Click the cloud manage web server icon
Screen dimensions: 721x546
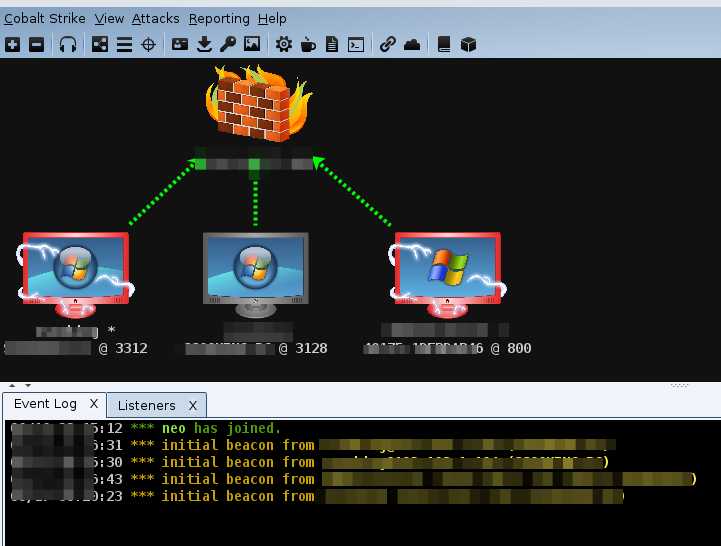pos(412,45)
